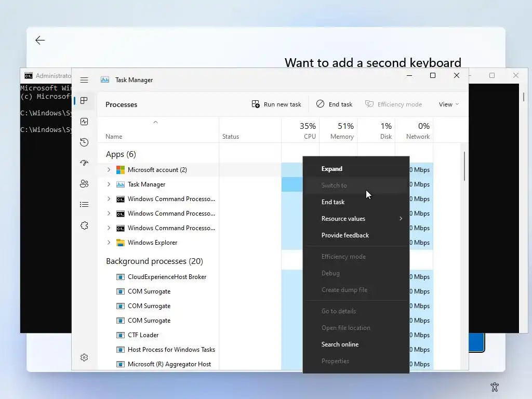
Task: Click Run new task in the toolbar
Action: point(276,104)
